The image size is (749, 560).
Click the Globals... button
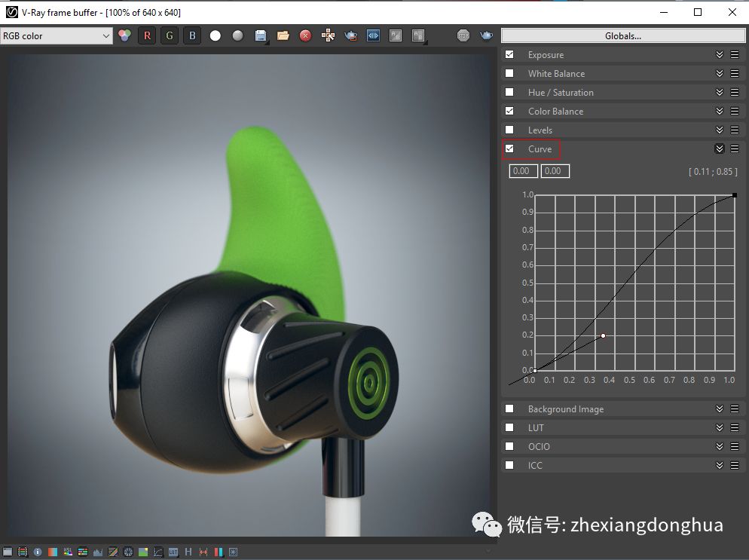(623, 36)
